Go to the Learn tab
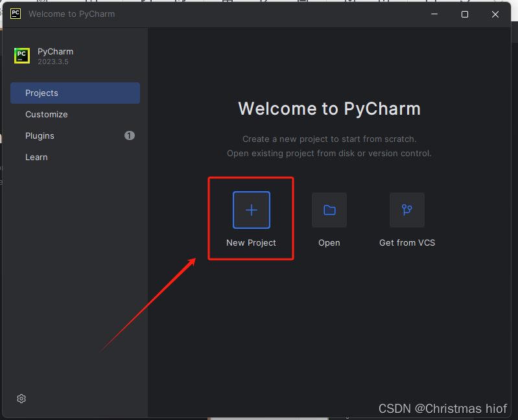 pyautogui.click(x=75, y=157)
